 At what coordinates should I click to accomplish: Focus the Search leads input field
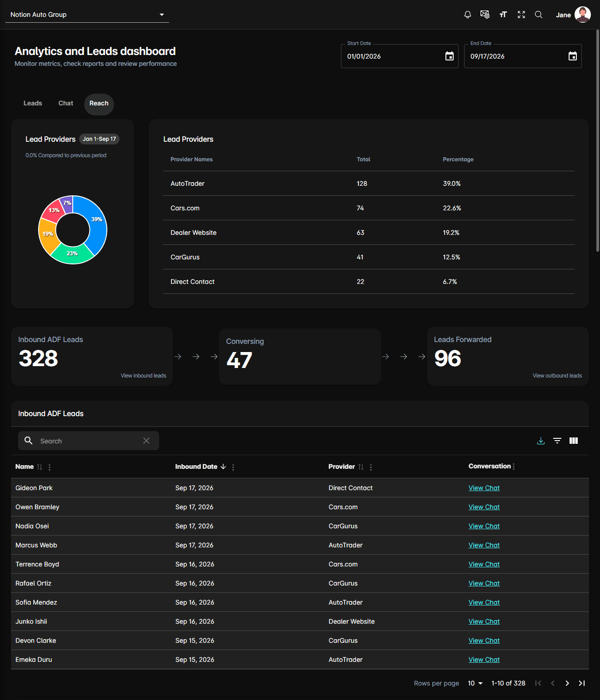(89, 441)
